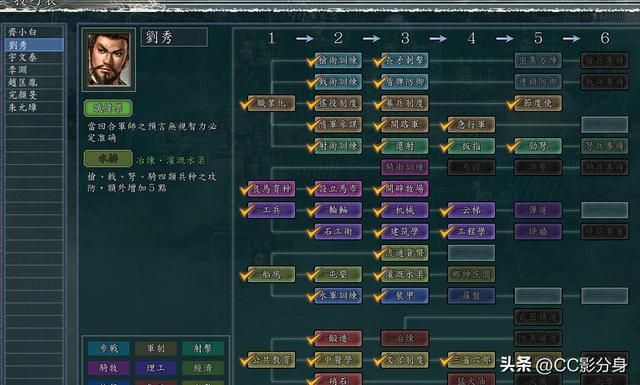This screenshot has height=385, width=640.
Task: Select 宇文泰 in the ruler list
Action: [x=35, y=58]
